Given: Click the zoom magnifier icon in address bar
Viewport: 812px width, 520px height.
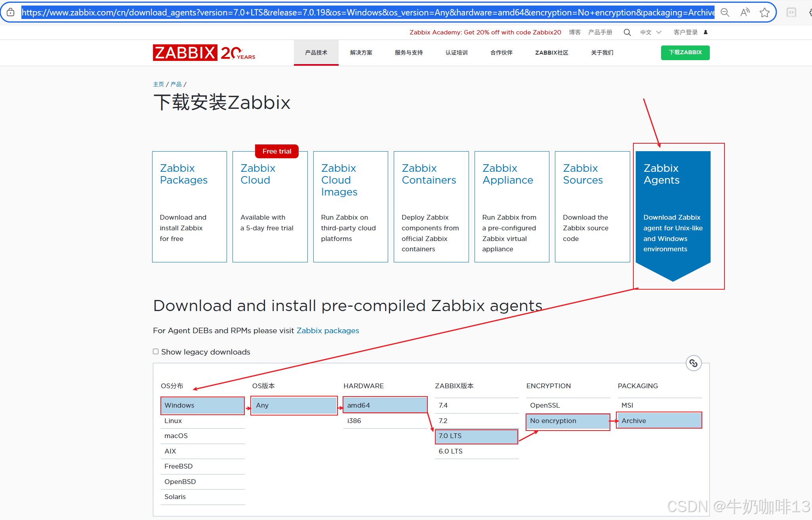Looking at the screenshot, I should pos(725,12).
